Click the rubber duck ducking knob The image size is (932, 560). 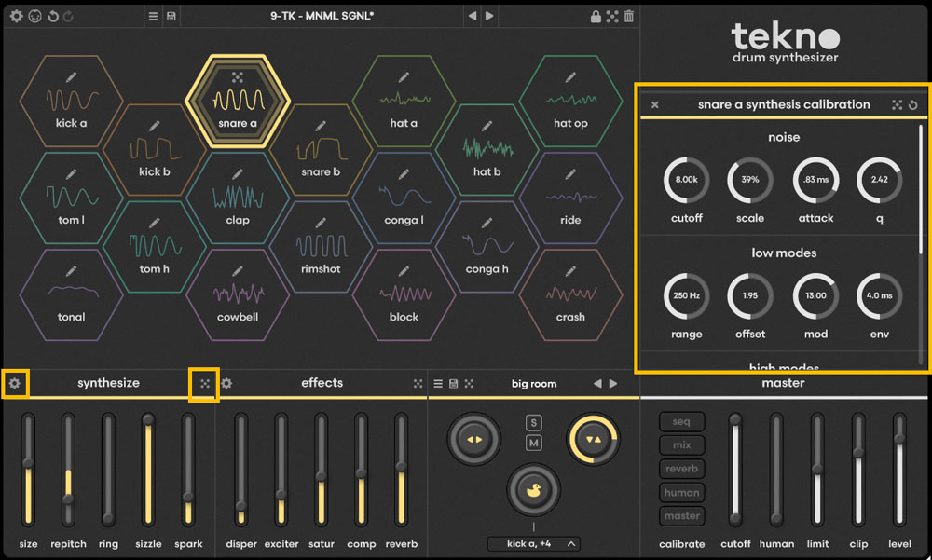coord(534,487)
